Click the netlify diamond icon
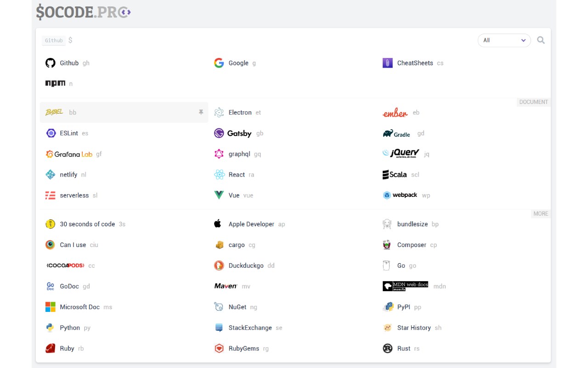The width and height of the screenshot is (588, 368). pos(51,175)
